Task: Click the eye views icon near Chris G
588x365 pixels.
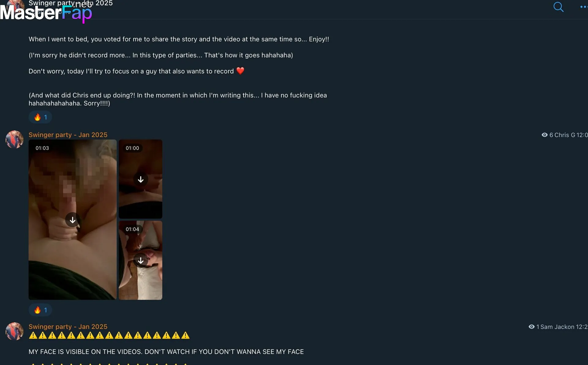Action: (545, 135)
